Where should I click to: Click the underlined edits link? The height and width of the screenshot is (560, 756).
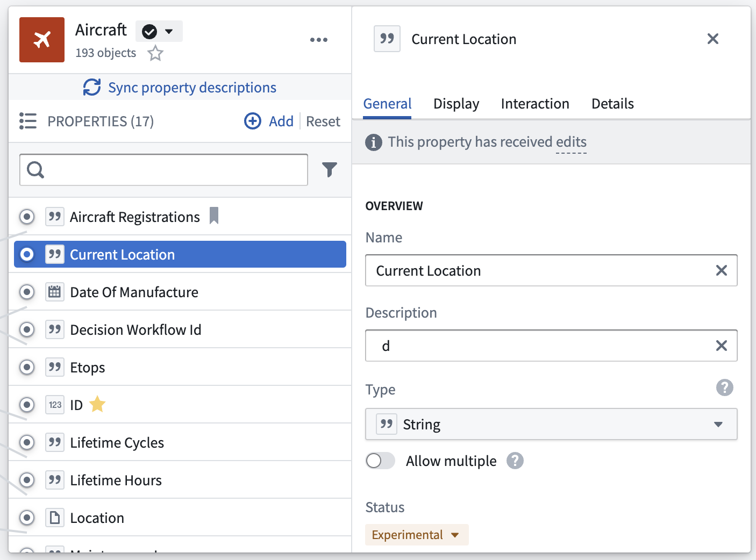(x=571, y=142)
